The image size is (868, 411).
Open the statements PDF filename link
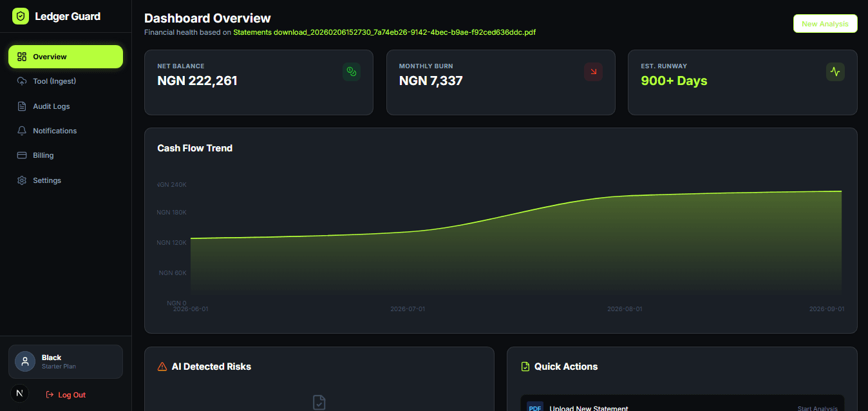pos(384,32)
